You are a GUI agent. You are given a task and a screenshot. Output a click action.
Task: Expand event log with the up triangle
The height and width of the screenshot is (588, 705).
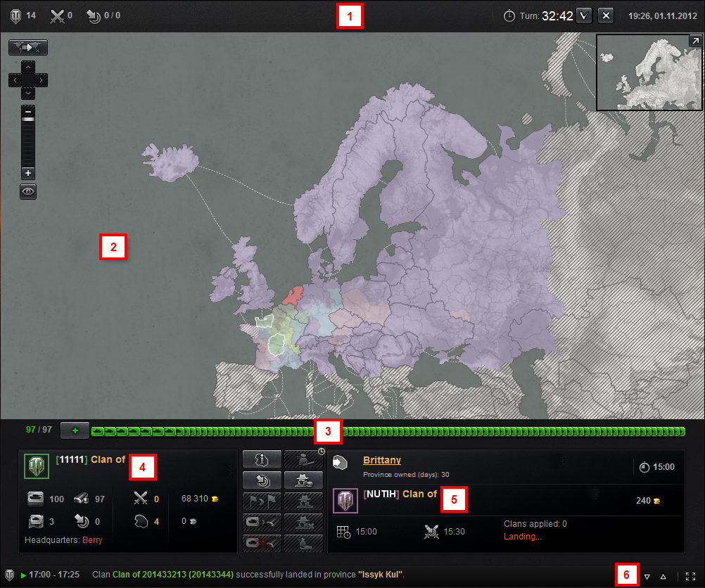click(x=663, y=576)
